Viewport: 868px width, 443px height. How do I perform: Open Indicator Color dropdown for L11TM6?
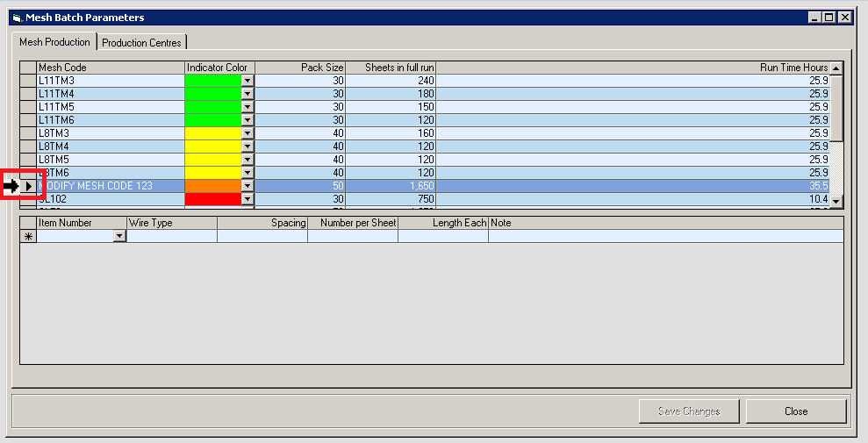(x=247, y=120)
